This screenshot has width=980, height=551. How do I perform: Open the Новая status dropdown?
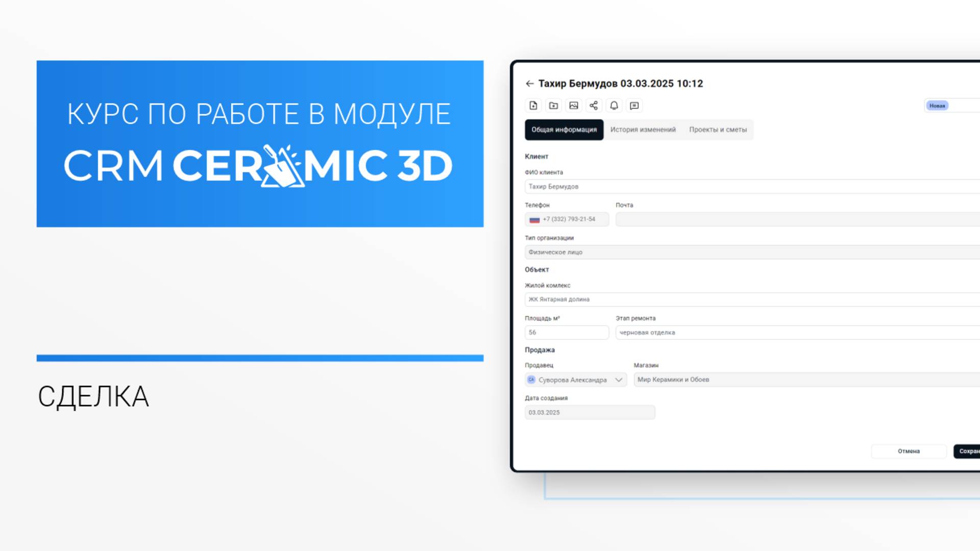click(x=951, y=106)
